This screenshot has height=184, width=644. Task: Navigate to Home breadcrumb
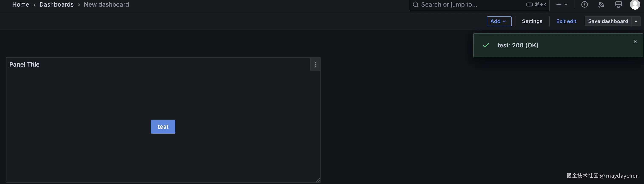(21, 4)
